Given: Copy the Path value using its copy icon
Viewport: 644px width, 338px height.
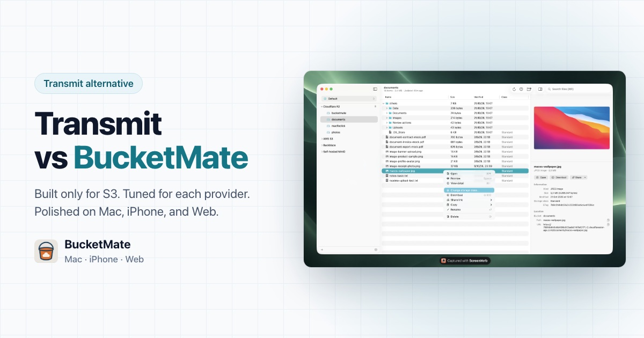Looking at the screenshot, I should (608, 220).
